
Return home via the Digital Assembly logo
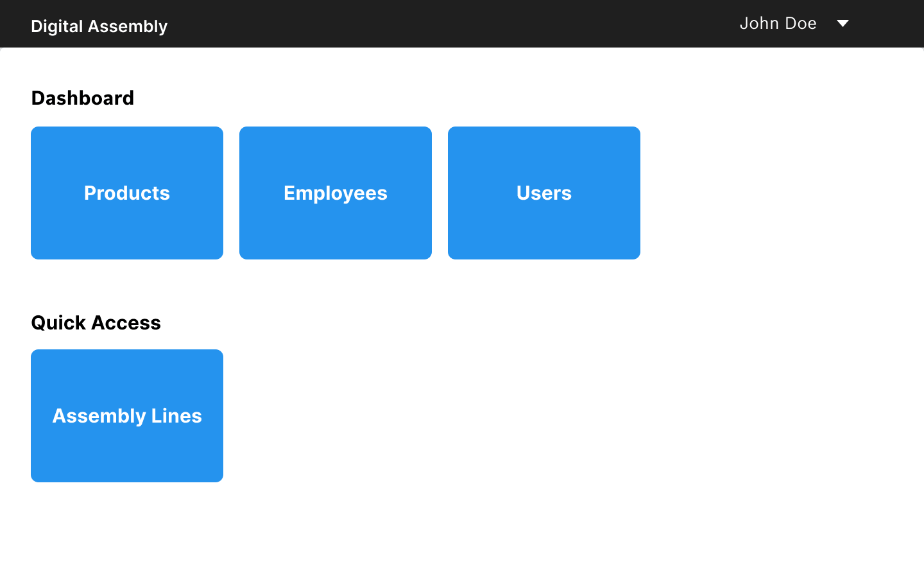click(x=99, y=26)
